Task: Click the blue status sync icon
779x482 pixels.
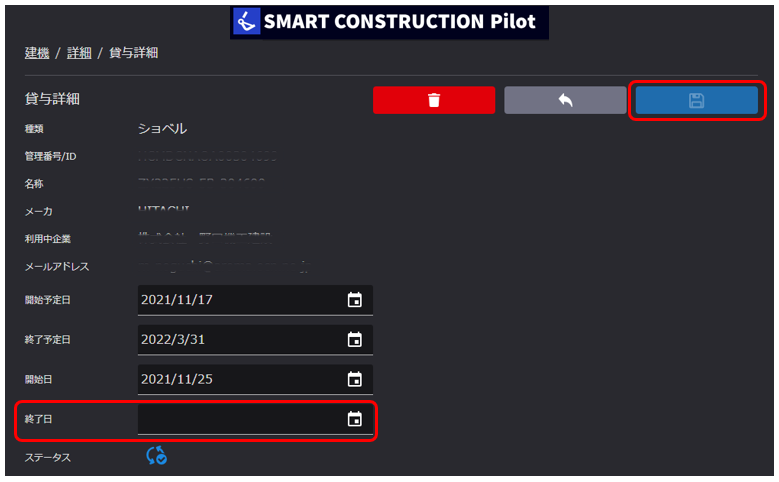Action: (156, 455)
